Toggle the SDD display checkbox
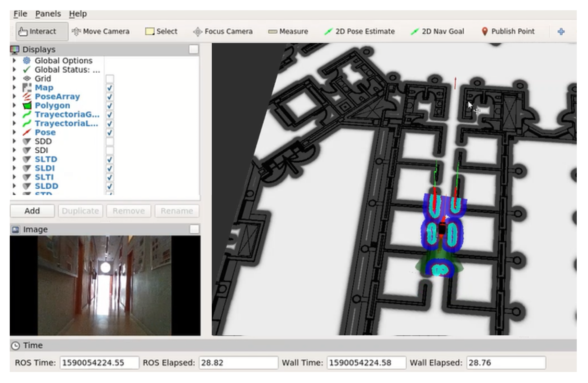Screen dimensions: 588x383 (x=110, y=141)
